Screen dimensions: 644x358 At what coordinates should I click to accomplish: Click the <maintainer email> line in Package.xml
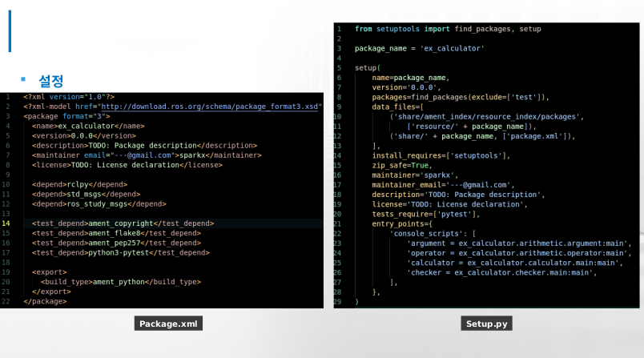147,155
